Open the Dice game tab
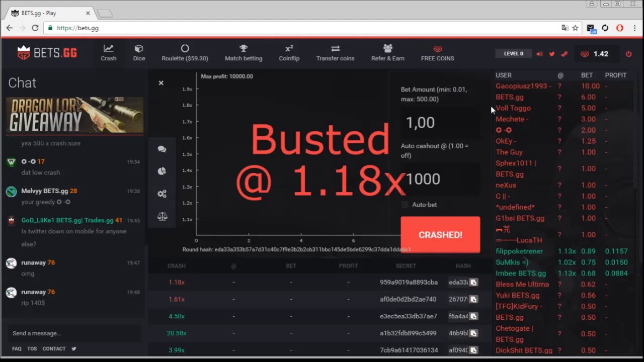This screenshot has height=362, width=644. (x=139, y=53)
